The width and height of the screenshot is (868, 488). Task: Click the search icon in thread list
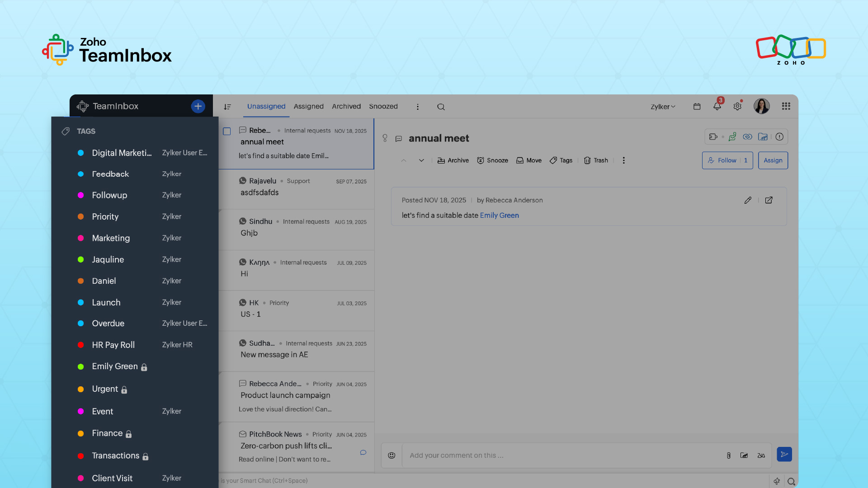tap(441, 107)
